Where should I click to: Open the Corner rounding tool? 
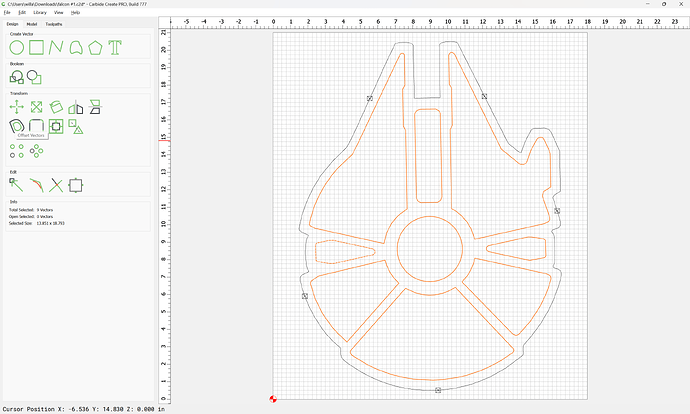click(x=36, y=126)
